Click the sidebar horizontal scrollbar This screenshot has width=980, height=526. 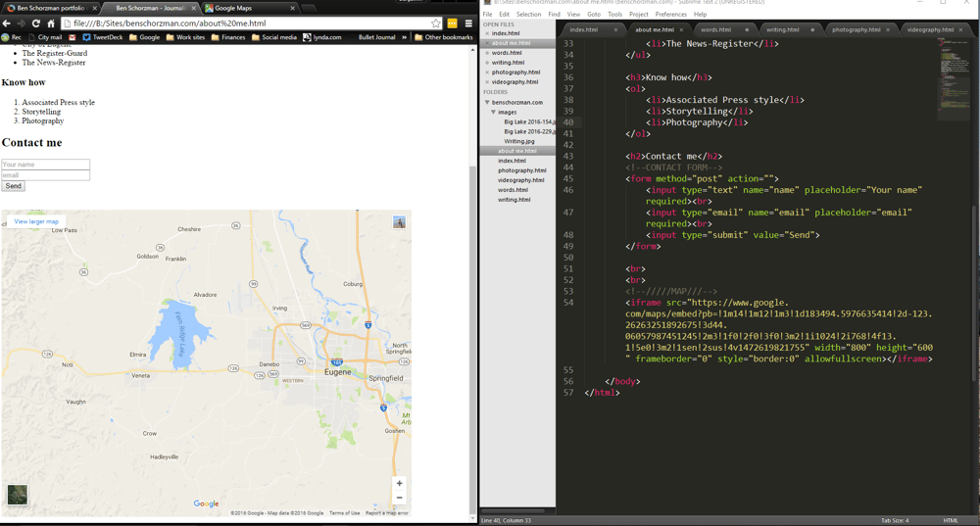[x=512, y=511]
